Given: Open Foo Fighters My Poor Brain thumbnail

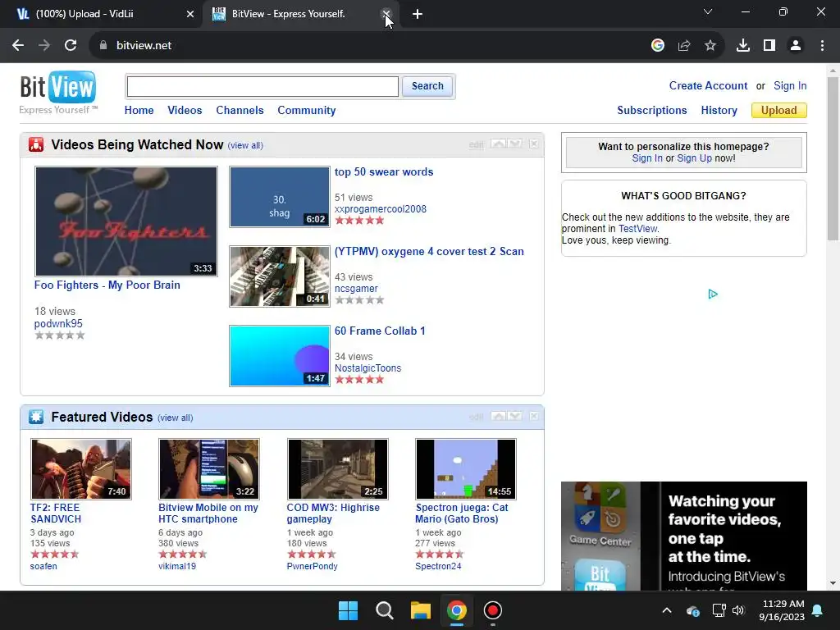Looking at the screenshot, I should [126, 221].
